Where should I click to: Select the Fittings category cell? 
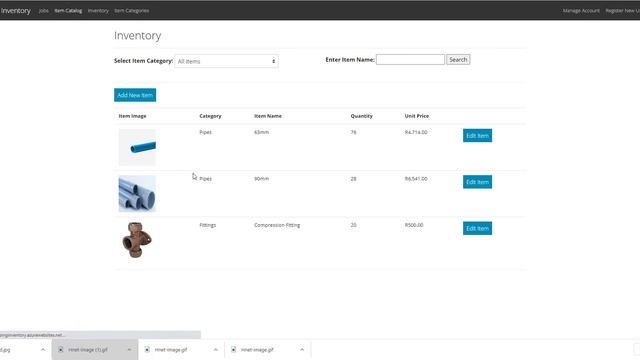[208, 225]
